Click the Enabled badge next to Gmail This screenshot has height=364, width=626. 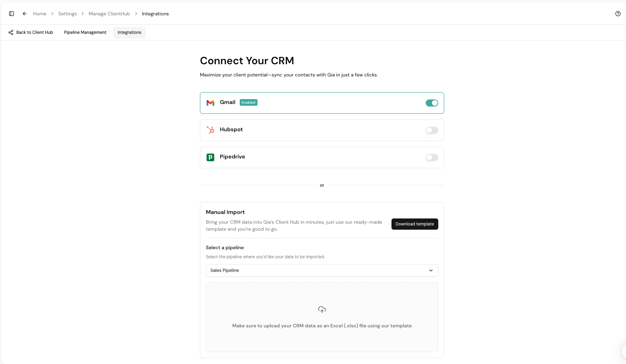pos(248,102)
